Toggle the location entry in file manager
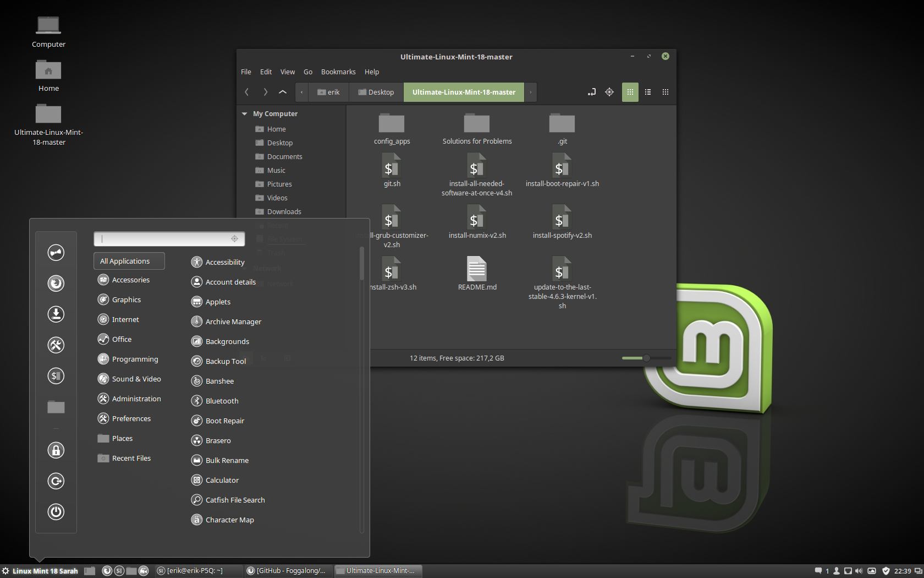Screen dimensions: 924x578 [592, 92]
